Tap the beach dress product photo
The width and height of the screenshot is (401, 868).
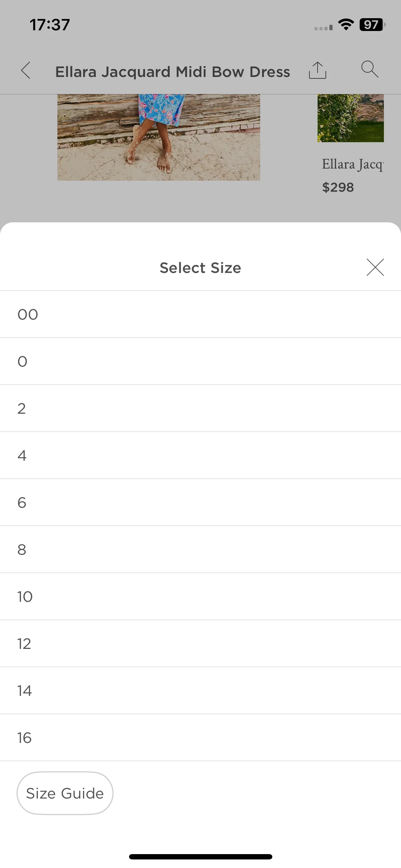point(159,137)
